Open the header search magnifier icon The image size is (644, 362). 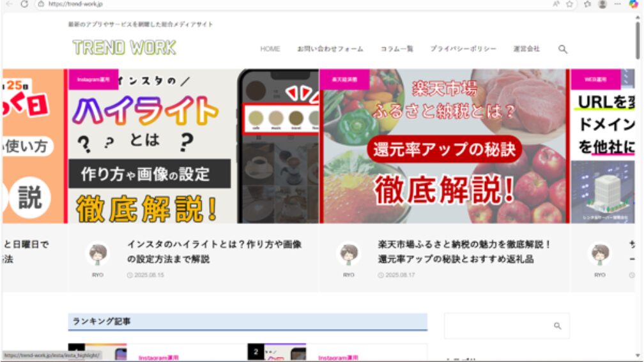point(562,49)
